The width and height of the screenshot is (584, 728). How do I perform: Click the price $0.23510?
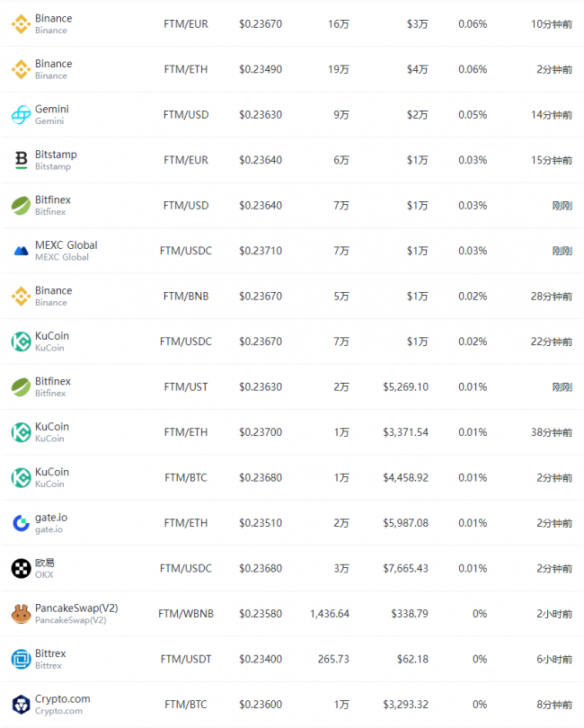point(261,523)
